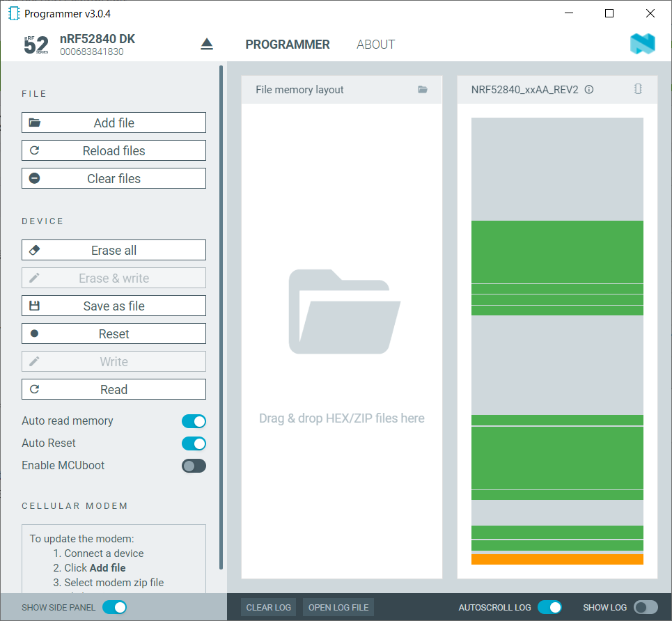
Task: Click the disabled Erase & write button
Action: [x=114, y=278]
